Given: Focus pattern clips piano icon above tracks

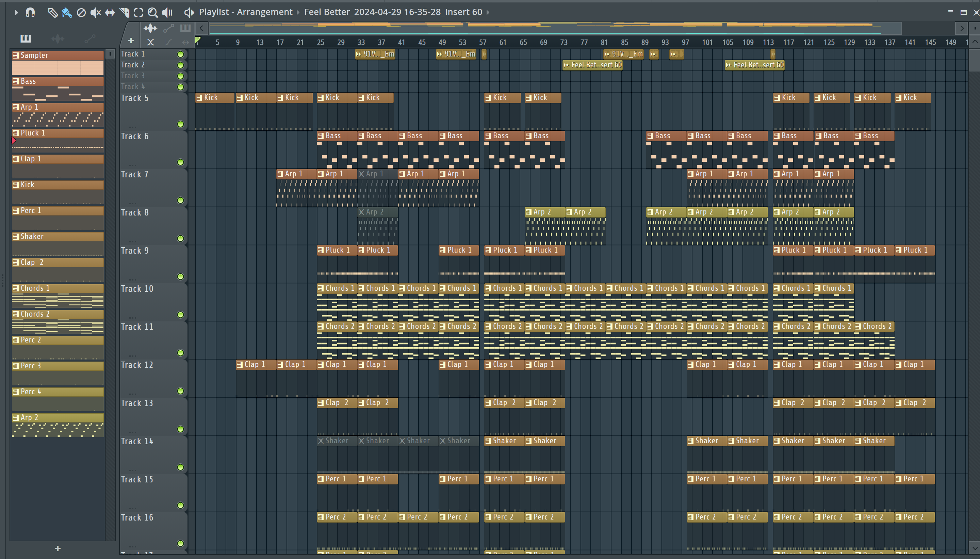Looking at the screenshot, I should tap(185, 28).
